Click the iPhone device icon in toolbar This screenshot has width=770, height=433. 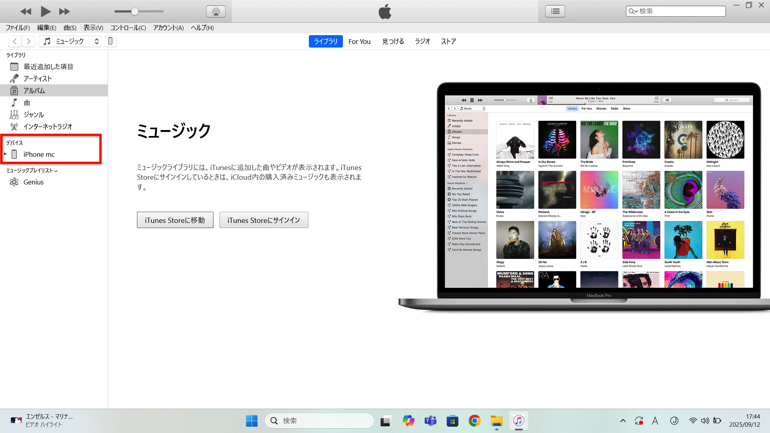tap(111, 42)
